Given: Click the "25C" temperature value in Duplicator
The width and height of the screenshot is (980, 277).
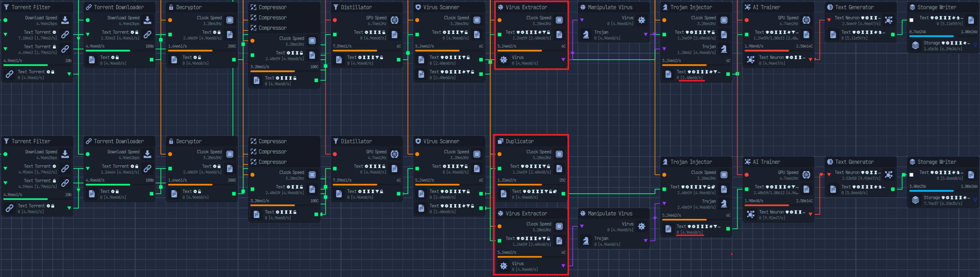Looking at the screenshot, I should 562,180.
